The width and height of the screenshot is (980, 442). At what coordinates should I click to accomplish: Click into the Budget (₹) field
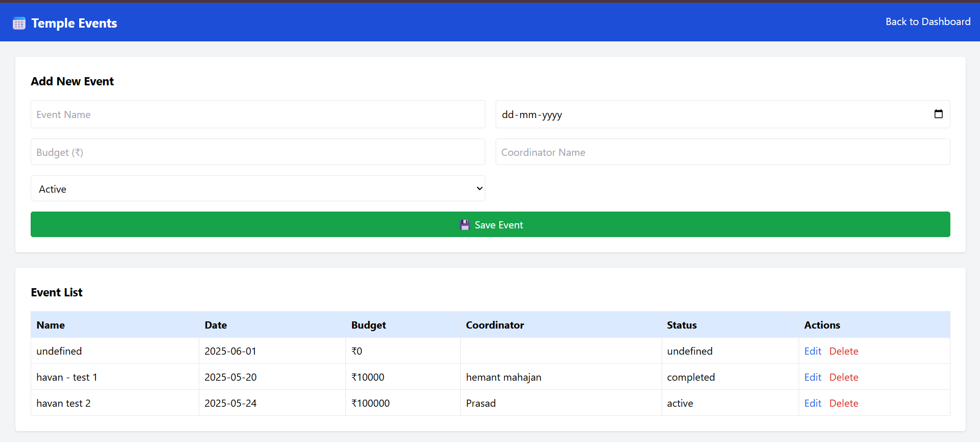point(258,152)
